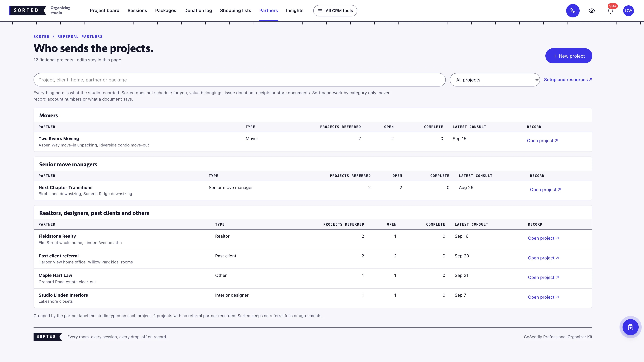Click the SORTED logo in the header
Screen dimensions: 644x362
pyautogui.click(x=28, y=11)
